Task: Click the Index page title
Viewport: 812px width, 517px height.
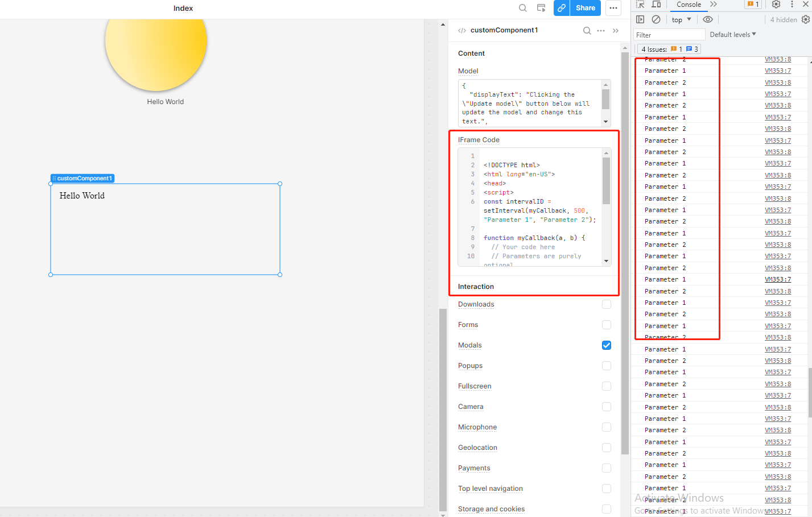Action: click(183, 8)
